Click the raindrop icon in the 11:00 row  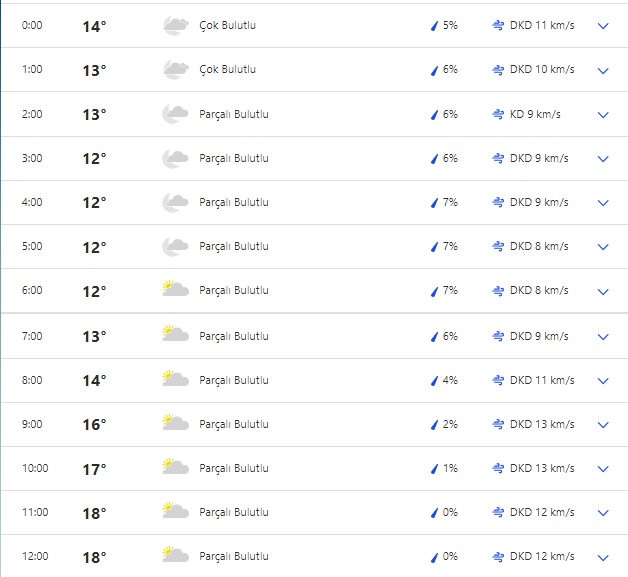click(x=434, y=512)
